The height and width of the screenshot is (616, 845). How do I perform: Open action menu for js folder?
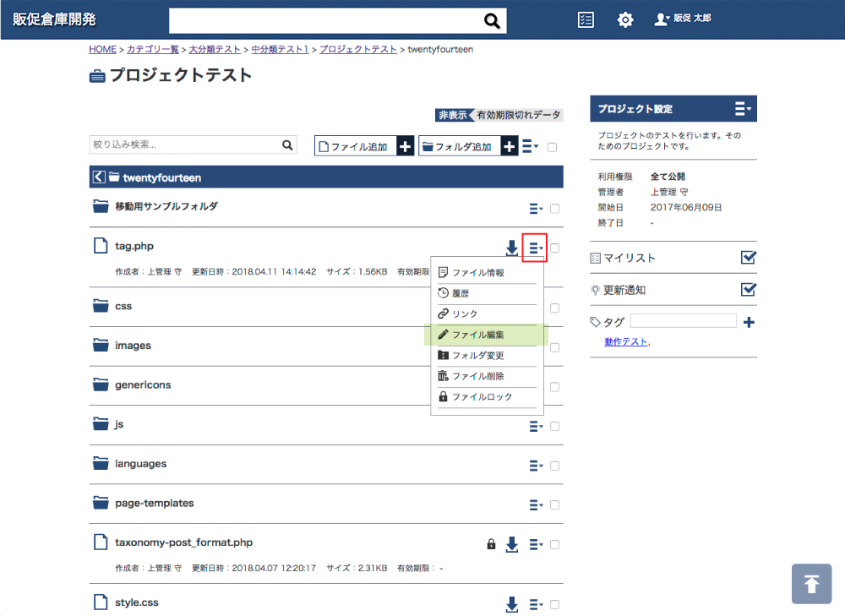point(536,426)
